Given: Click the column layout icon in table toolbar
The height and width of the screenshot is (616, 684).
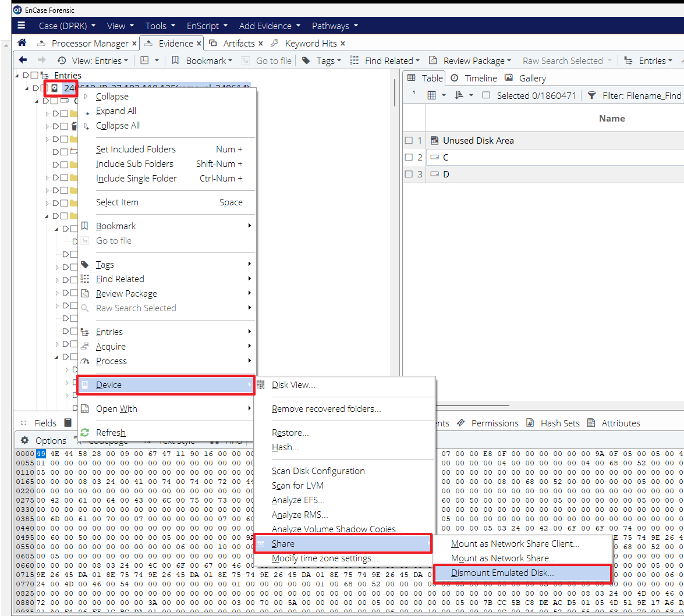Looking at the screenshot, I should point(431,95).
